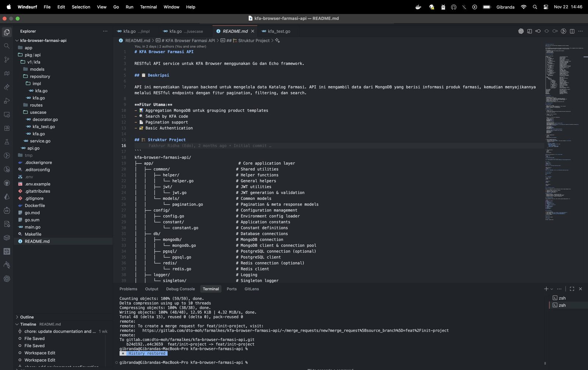
Task: Open the GitLens panel tab
Action: point(252,289)
